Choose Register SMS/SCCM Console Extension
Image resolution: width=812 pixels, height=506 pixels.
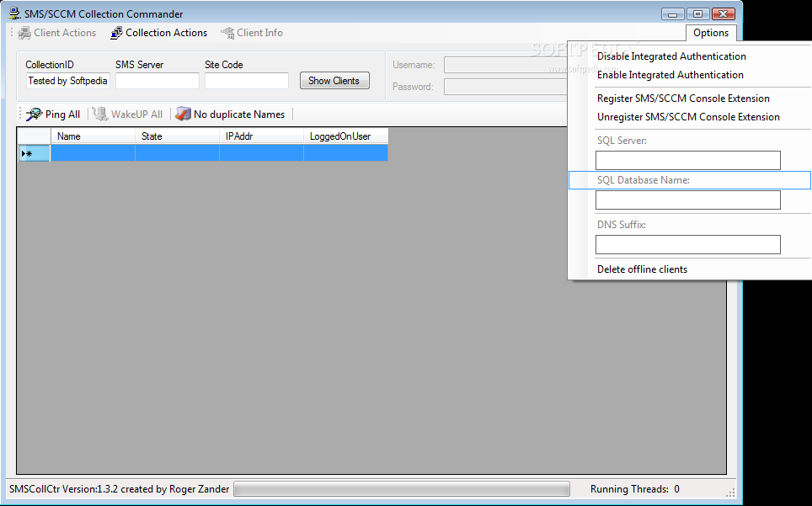[x=683, y=99]
